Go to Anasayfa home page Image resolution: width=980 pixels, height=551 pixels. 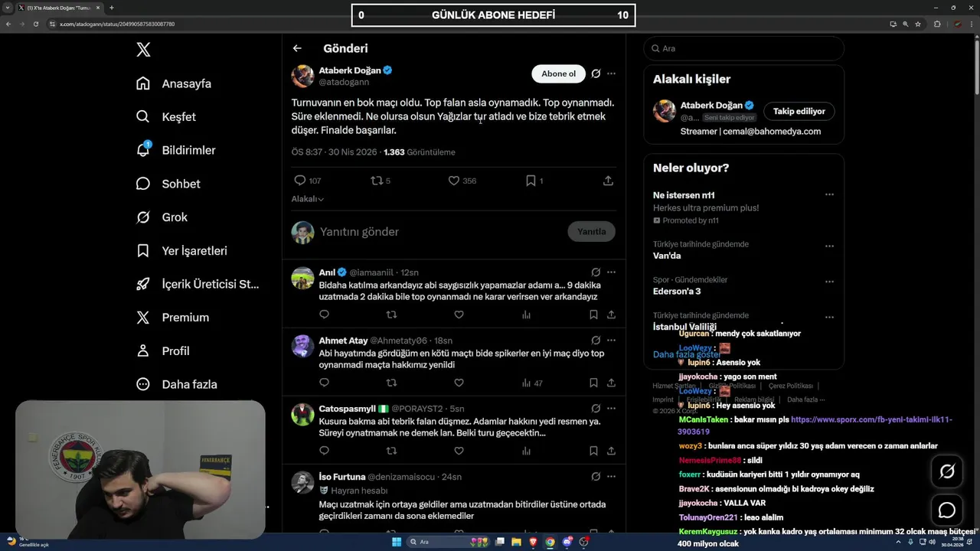pyautogui.click(x=174, y=83)
